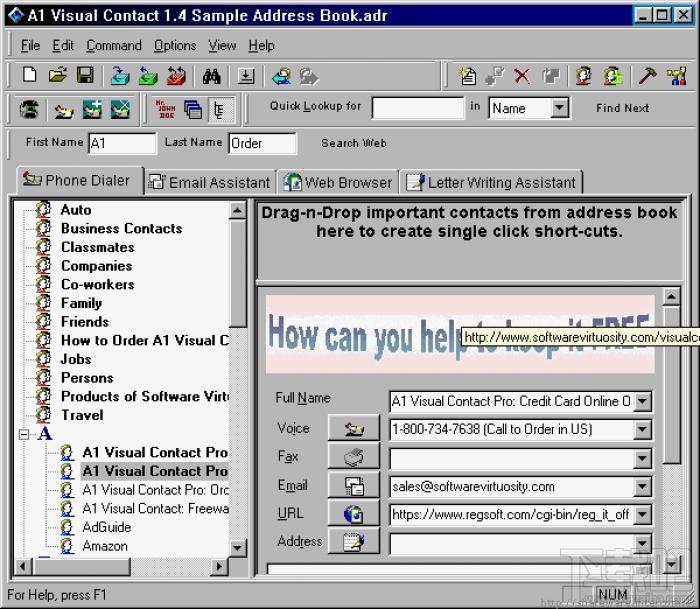Viewport: 700px width, 609px height.
Task: Click the green tray export icon
Action: (x=148, y=75)
